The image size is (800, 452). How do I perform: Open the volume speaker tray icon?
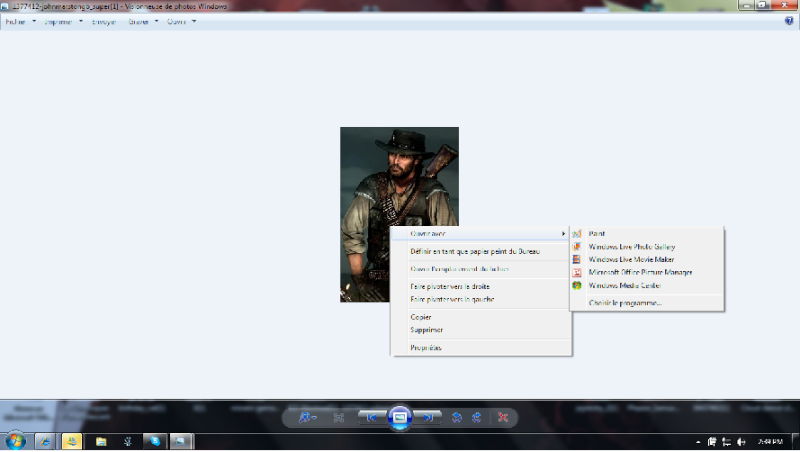click(x=741, y=442)
